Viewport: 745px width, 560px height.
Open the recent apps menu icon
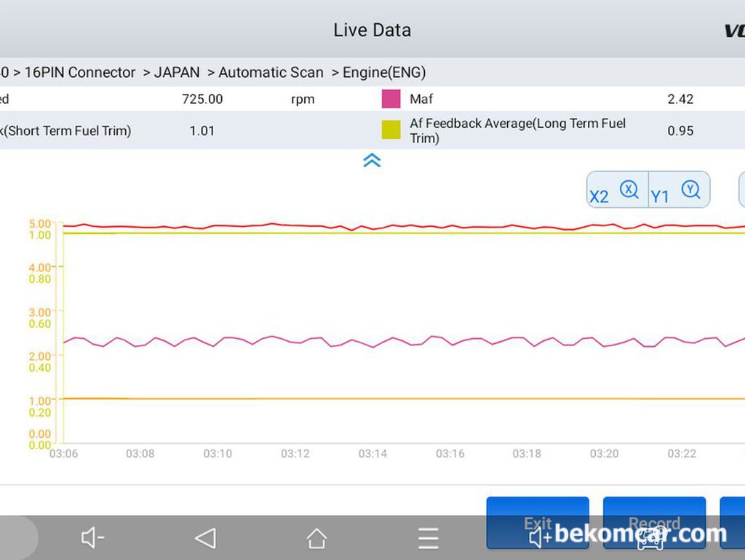pos(428,538)
